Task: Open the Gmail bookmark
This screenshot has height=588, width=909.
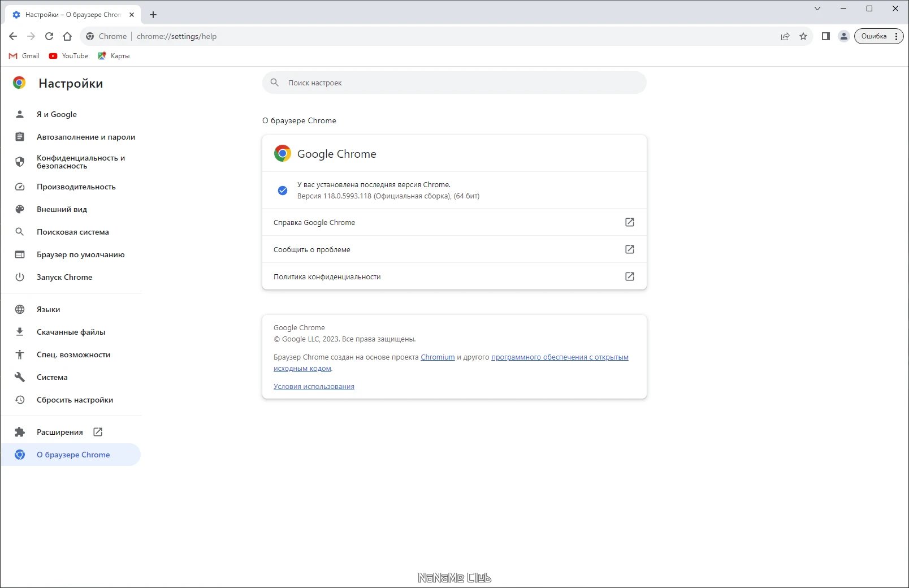Action: coord(24,56)
